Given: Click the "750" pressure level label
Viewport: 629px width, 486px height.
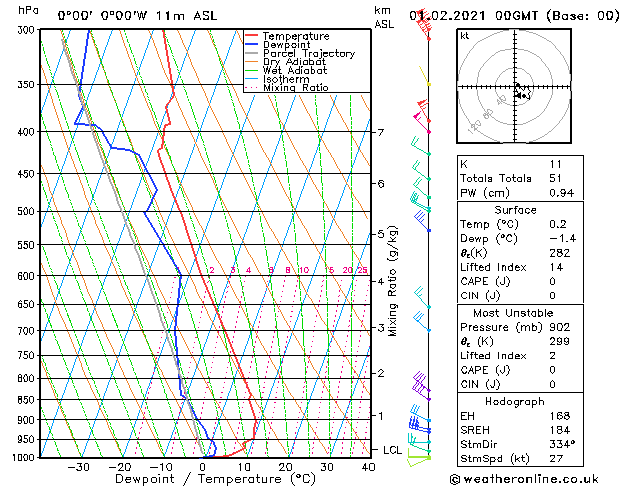Looking at the screenshot, I should click(x=28, y=355).
